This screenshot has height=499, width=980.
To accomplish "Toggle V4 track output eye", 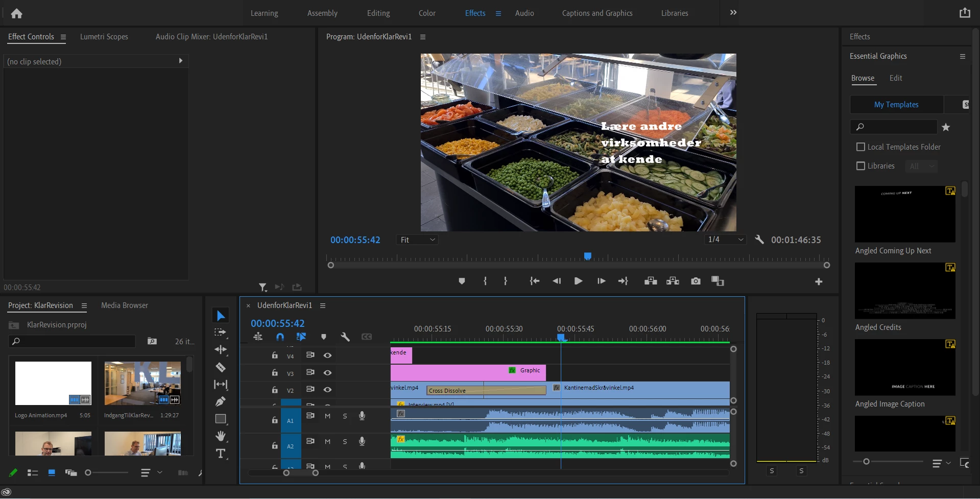I will pos(327,355).
